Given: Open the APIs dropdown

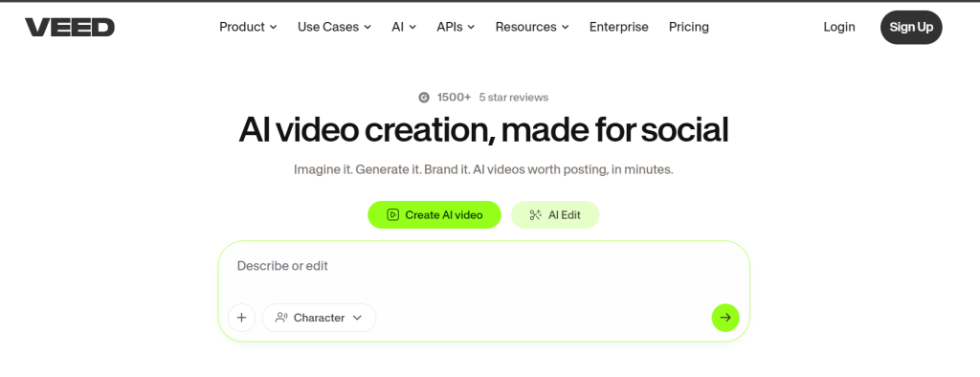Looking at the screenshot, I should click(x=456, y=27).
